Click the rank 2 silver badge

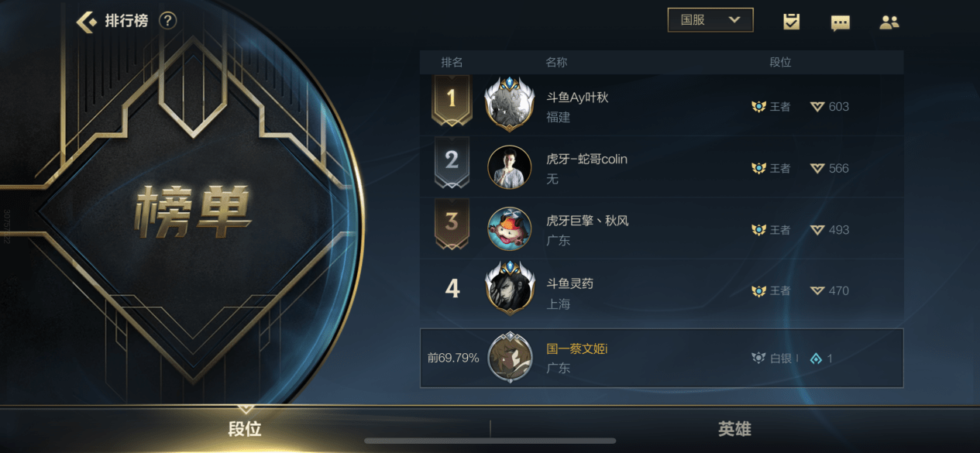452,162
